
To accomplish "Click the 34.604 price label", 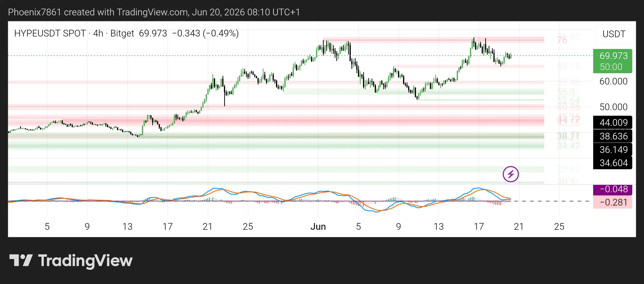I will pos(613,163).
